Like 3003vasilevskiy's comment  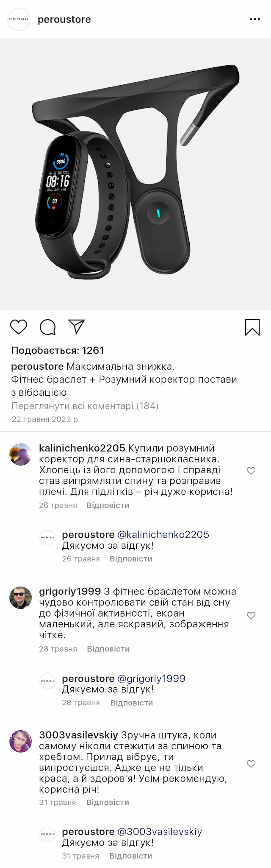pos(251,764)
